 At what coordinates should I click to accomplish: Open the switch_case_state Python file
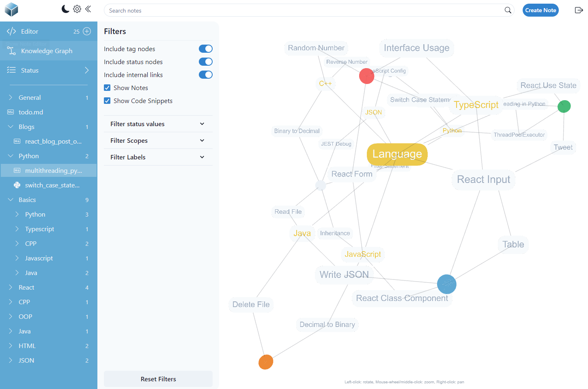pos(52,185)
